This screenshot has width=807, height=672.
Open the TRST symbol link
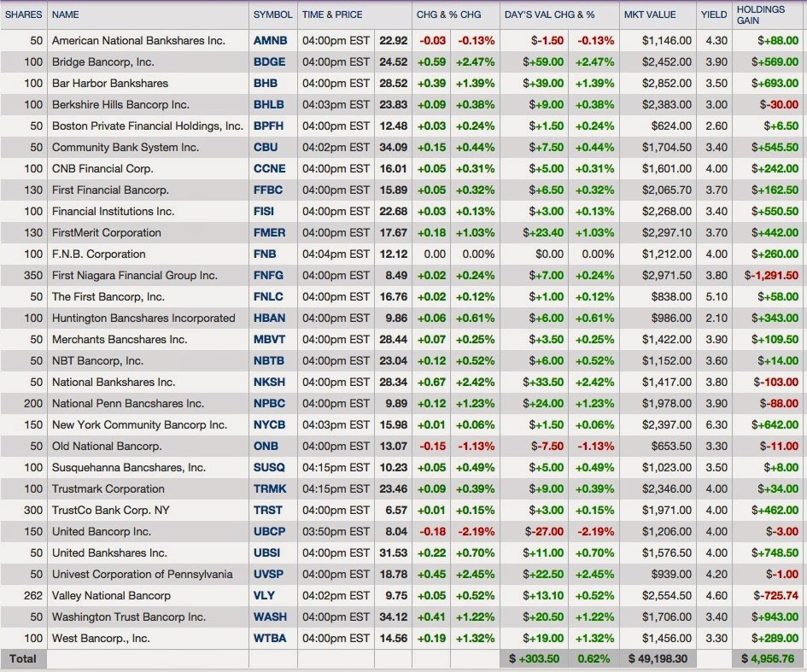267,510
